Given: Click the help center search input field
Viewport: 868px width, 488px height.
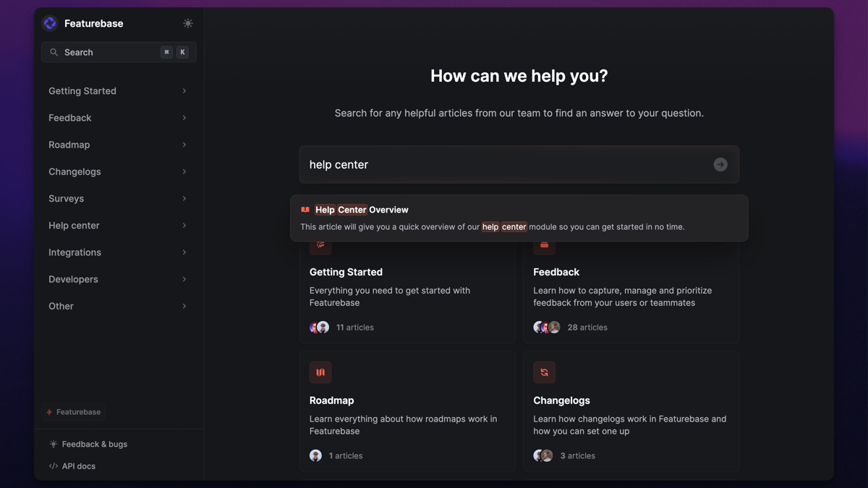Looking at the screenshot, I should [x=506, y=165].
